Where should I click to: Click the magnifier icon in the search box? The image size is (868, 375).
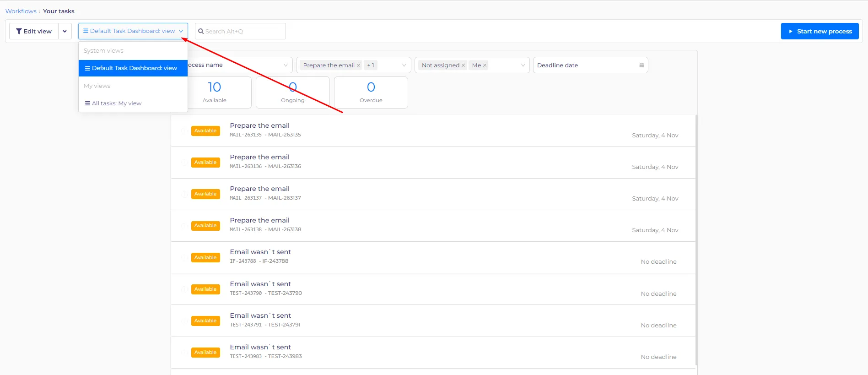point(201,31)
